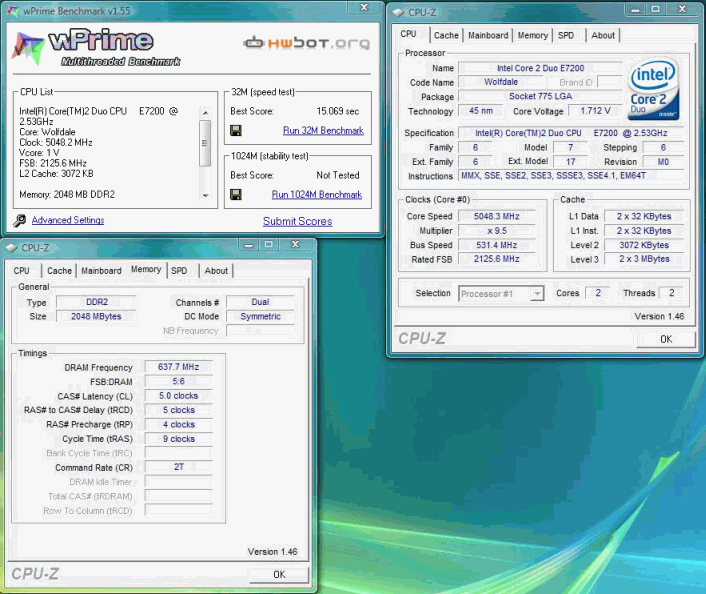Click the 32M Best Score 15.069 sec
Image resolution: width=706 pixels, height=594 pixels.
pyautogui.click(x=338, y=111)
